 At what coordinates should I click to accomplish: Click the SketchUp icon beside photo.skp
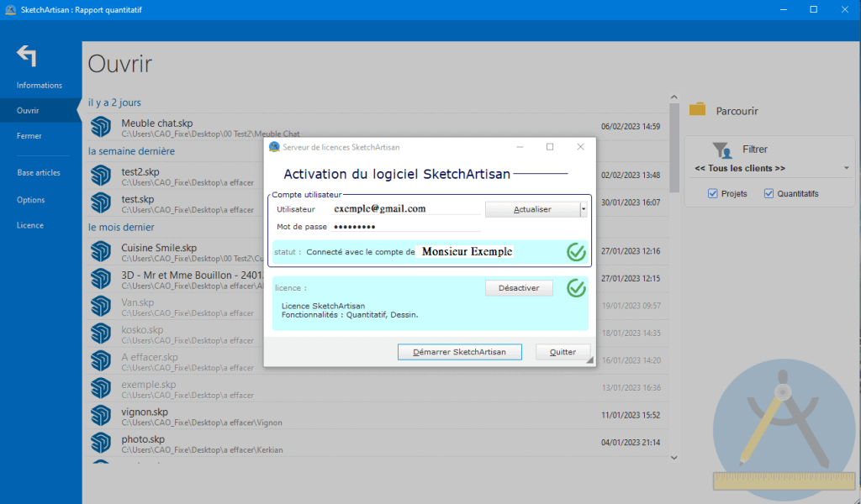point(101,443)
